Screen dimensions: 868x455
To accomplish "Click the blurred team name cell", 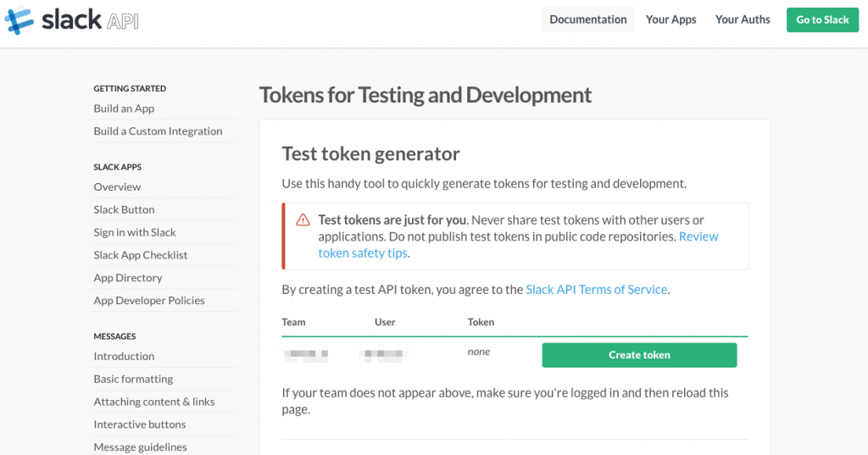I will (x=306, y=354).
